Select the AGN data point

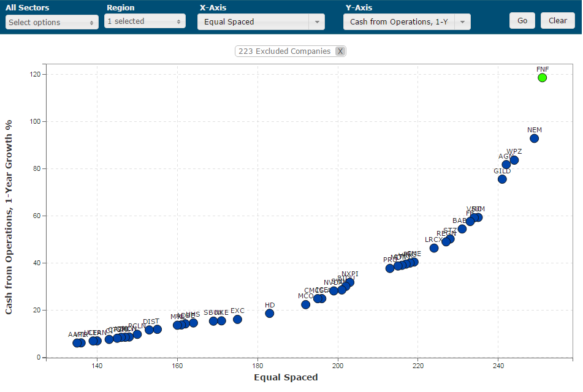tap(506, 165)
